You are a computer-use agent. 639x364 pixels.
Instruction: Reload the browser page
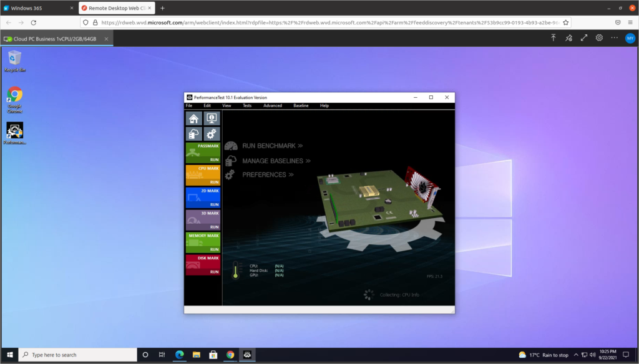coord(34,23)
